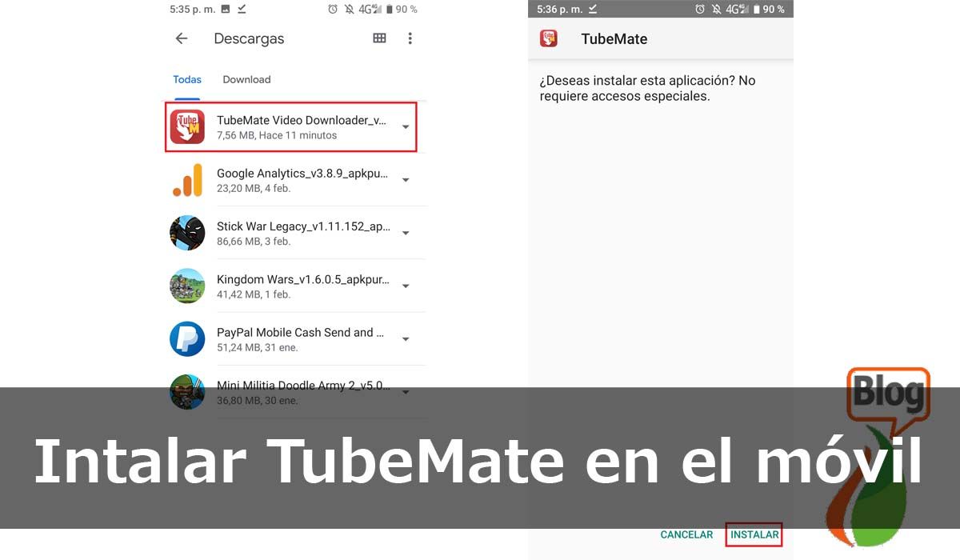The height and width of the screenshot is (560, 960).
Task: Tap the Kingdom Wars app icon
Action: pos(187,286)
